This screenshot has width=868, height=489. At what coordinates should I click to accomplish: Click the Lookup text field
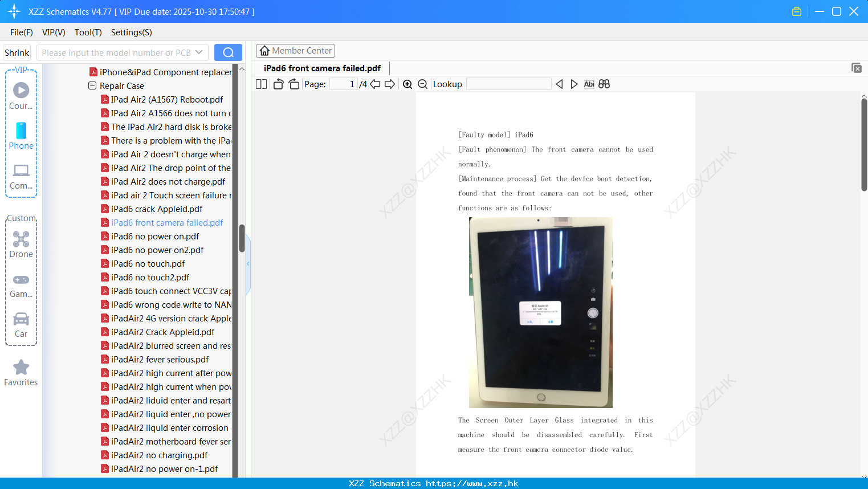pyautogui.click(x=509, y=84)
